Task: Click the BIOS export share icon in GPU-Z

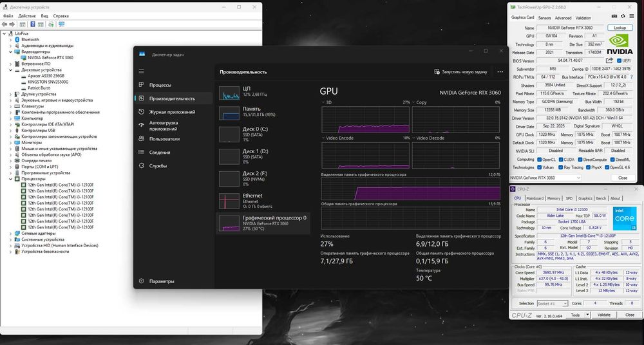Action: (x=609, y=61)
